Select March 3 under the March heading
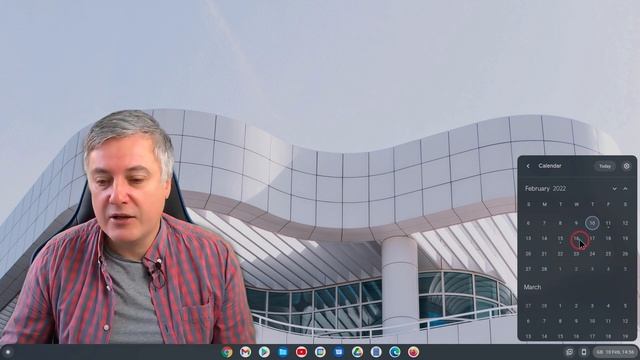The image size is (640, 360). click(592, 306)
